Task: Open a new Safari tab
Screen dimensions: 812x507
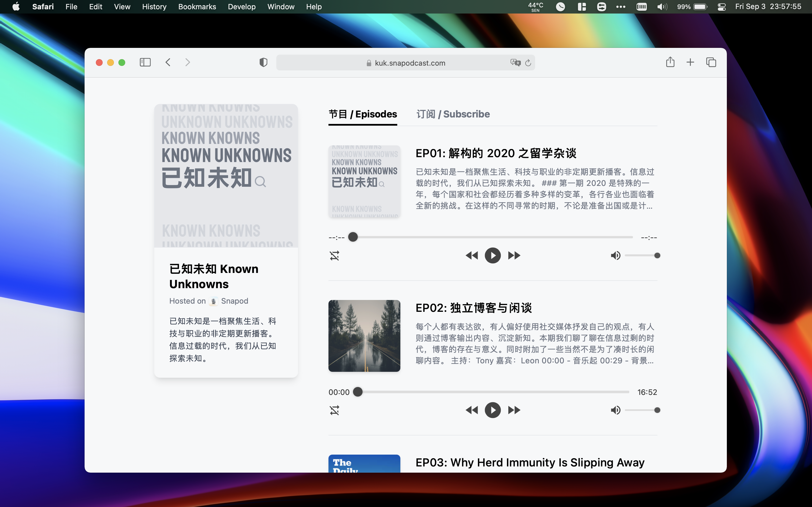Action: [x=690, y=62]
